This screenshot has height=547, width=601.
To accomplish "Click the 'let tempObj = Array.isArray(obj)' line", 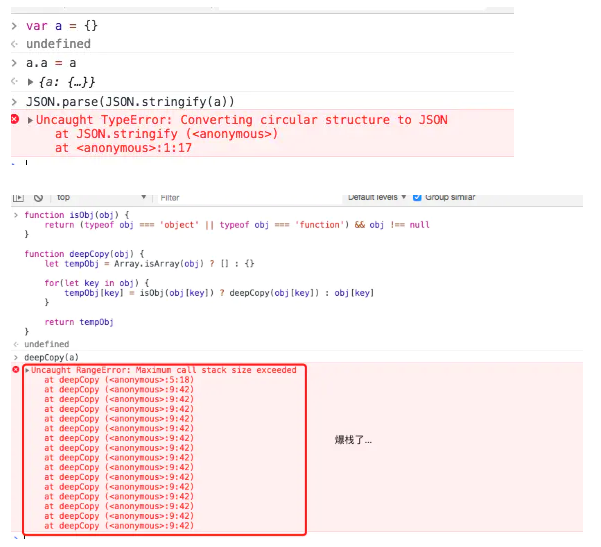I will coord(149,264).
